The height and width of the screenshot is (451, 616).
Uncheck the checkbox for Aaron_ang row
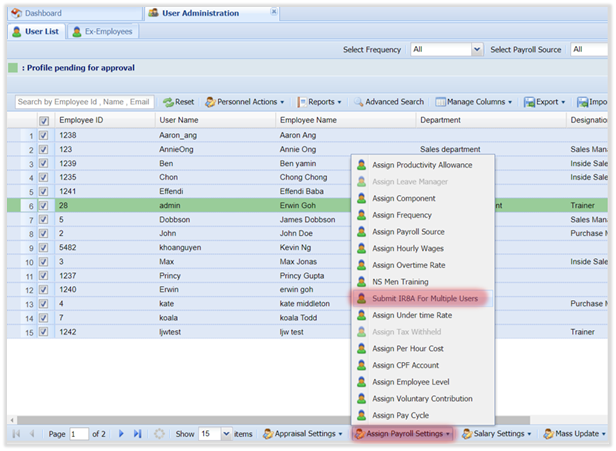pos(43,135)
